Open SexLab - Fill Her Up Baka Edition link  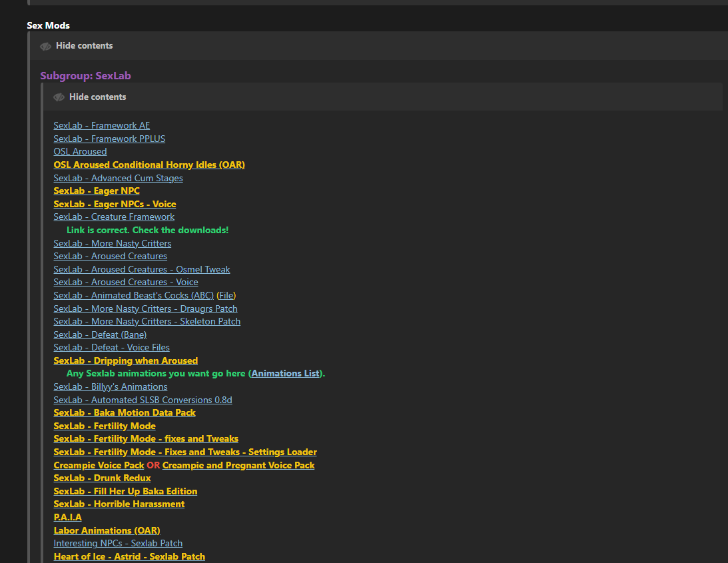click(x=125, y=491)
